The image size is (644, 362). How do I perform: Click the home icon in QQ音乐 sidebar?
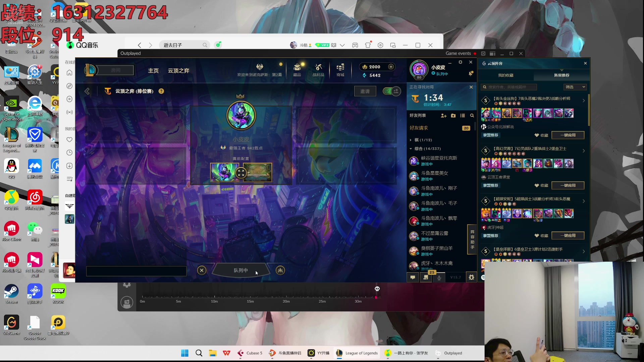tap(69, 73)
